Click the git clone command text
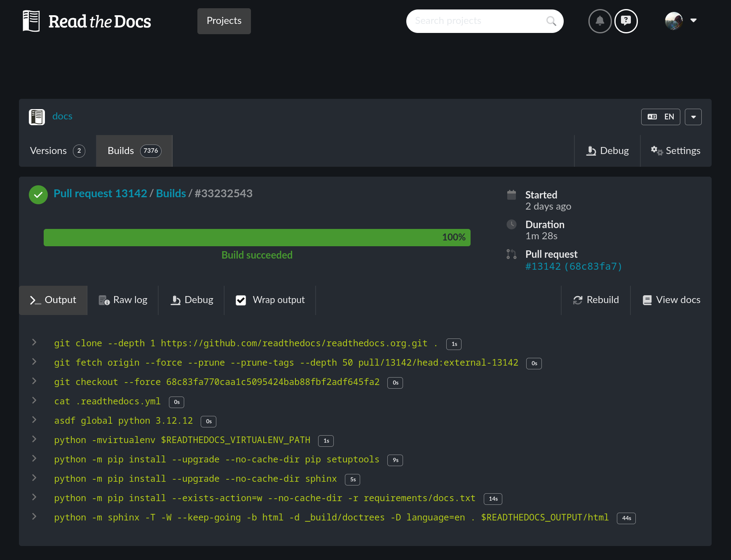Image resolution: width=731 pixels, height=560 pixels. point(246,343)
